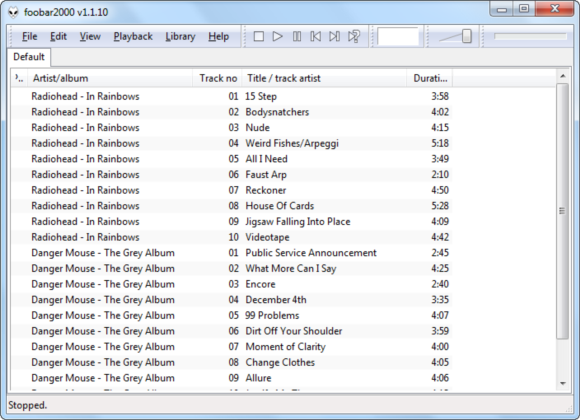Select the track Jigsaw Falling Into Place
Viewport: 580px width, 420px height.
231,222
